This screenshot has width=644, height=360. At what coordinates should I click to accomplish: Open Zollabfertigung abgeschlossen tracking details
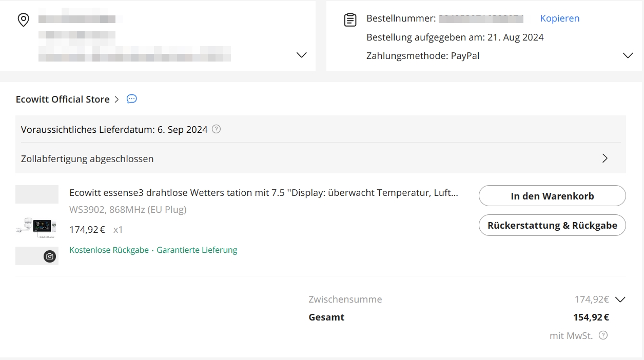321,158
